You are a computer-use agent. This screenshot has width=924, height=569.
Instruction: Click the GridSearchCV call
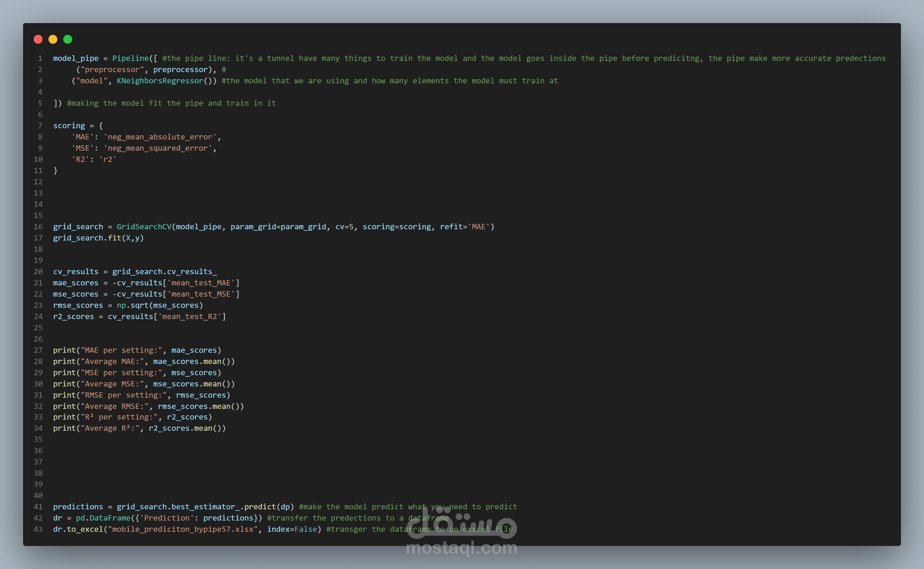tap(144, 227)
